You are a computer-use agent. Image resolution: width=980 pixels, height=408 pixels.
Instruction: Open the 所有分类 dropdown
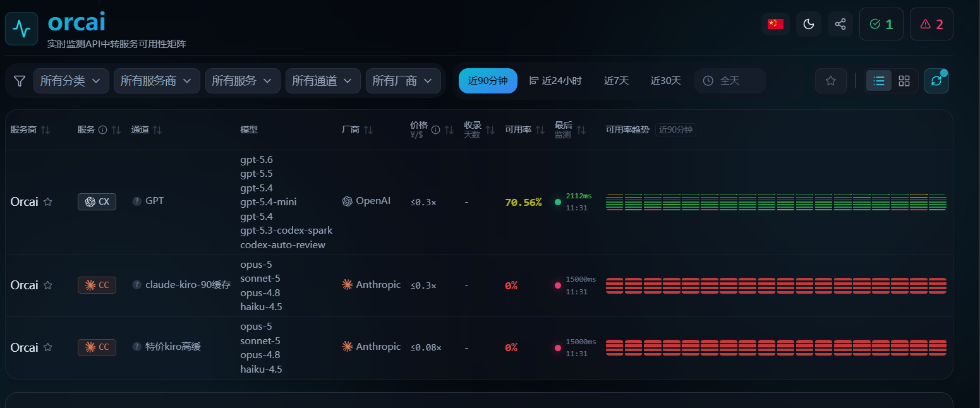[71, 81]
